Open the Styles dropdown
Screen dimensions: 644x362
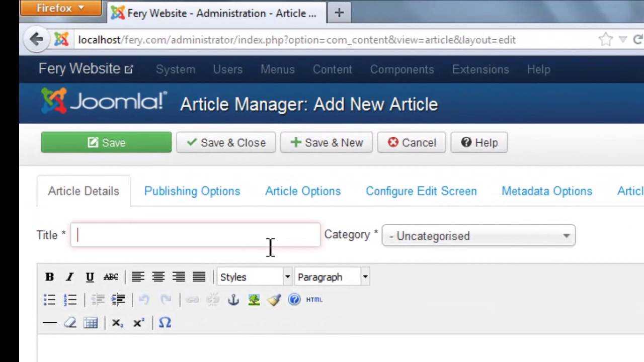pos(255,277)
